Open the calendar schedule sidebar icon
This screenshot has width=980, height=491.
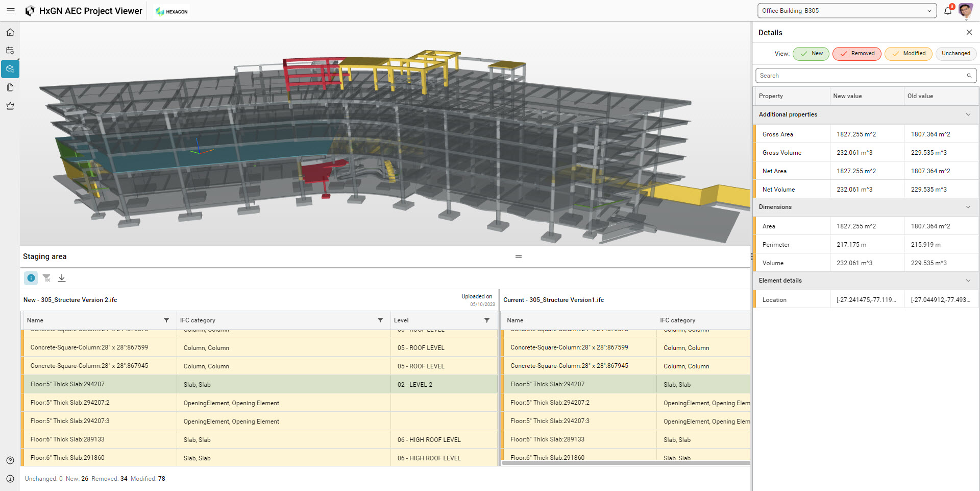point(10,51)
